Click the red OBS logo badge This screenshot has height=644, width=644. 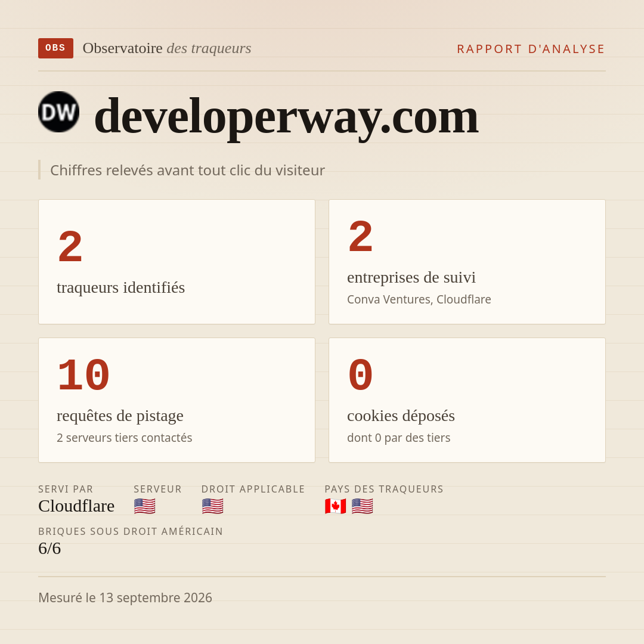tap(56, 48)
